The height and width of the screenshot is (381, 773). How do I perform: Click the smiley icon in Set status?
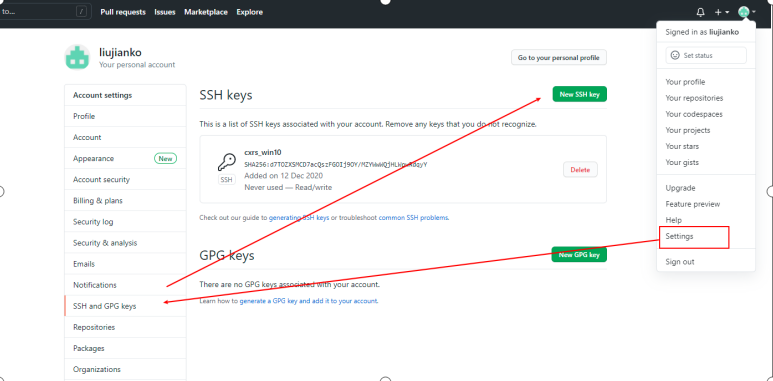point(675,55)
